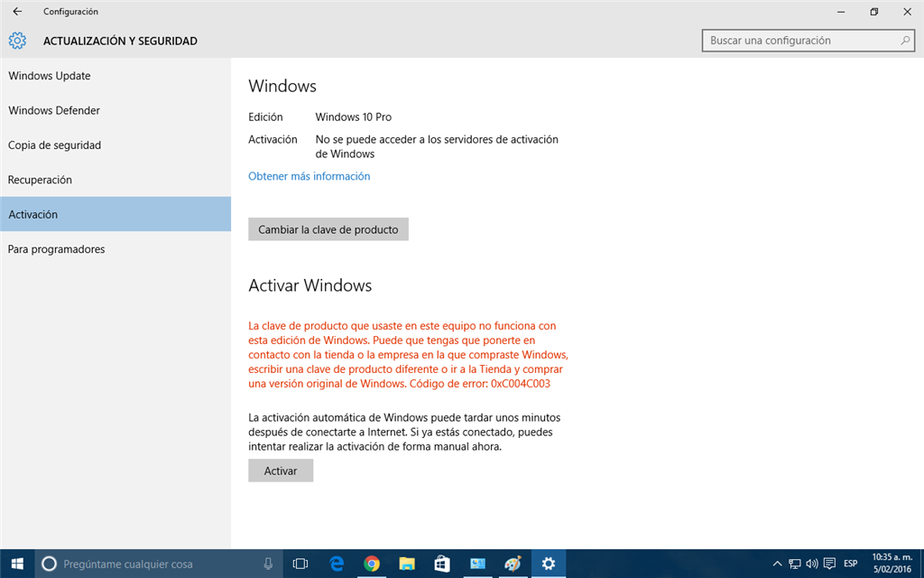Viewport: 924px width, 578px height.
Task: Click the activation servers status text
Action: pos(437,147)
